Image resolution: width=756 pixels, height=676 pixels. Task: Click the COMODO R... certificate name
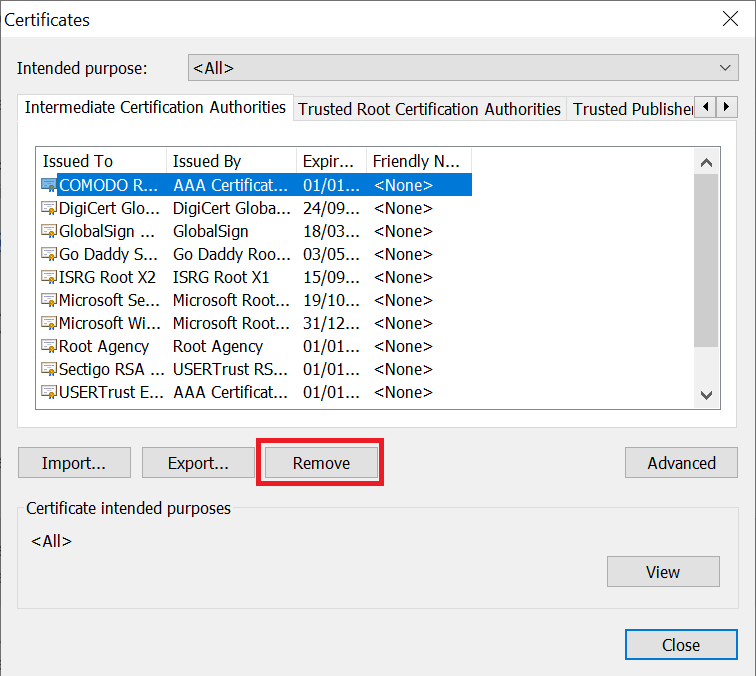coord(108,185)
